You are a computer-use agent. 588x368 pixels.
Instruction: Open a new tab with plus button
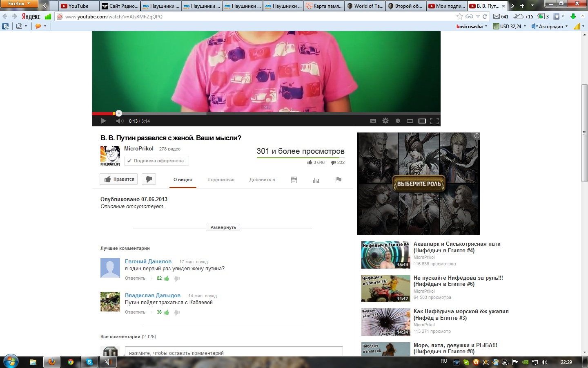tap(522, 6)
